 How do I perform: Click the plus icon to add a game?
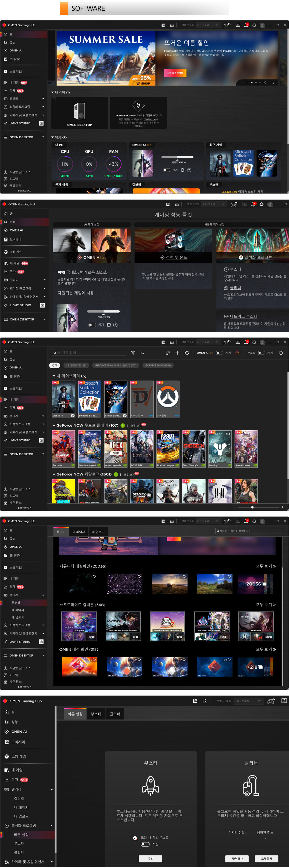tap(177, 353)
